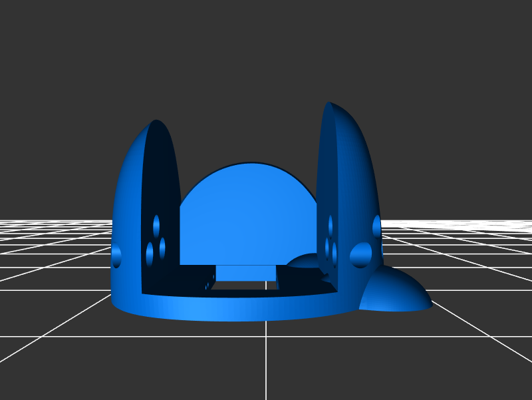Click the hole on the left panel's outer edge
The image size is (532, 400).
pyautogui.click(x=117, y=255)
